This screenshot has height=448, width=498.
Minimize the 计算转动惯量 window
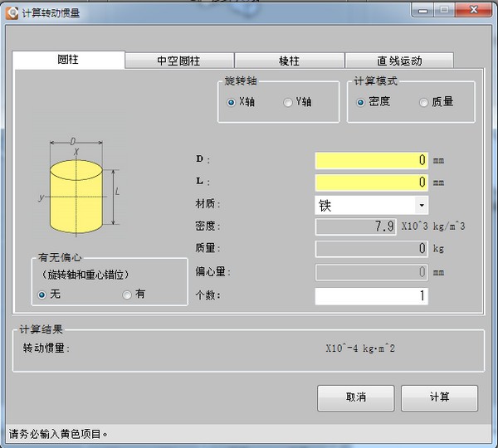pyautogui.click(x=422, y=11)
